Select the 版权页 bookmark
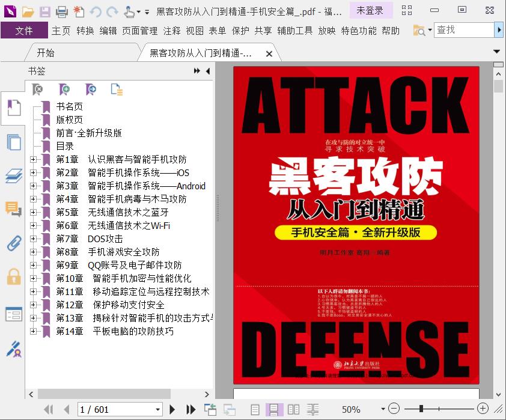Screen dimensions: 506x420 click(69, 120)
